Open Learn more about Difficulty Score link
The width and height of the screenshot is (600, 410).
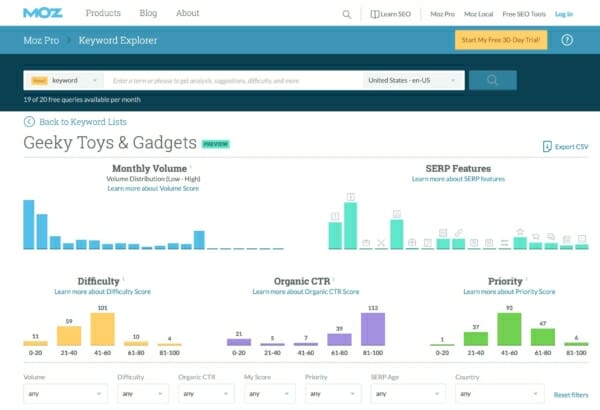[102, 292]
